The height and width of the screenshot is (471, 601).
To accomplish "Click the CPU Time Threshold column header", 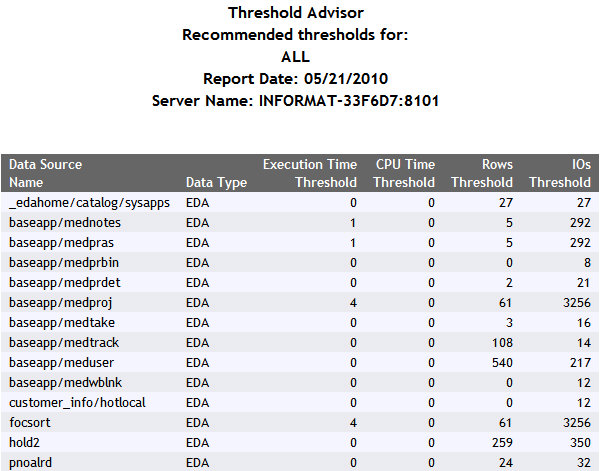I will point(405,173).
